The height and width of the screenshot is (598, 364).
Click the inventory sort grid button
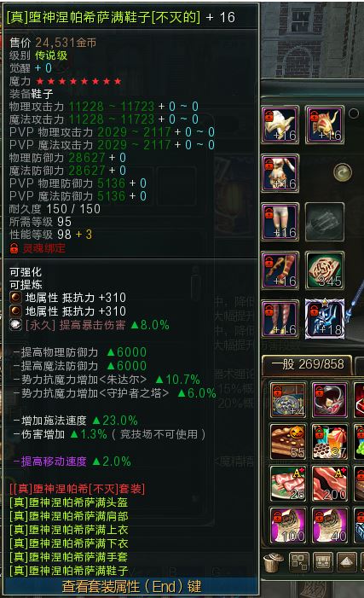tap(298, 562)
